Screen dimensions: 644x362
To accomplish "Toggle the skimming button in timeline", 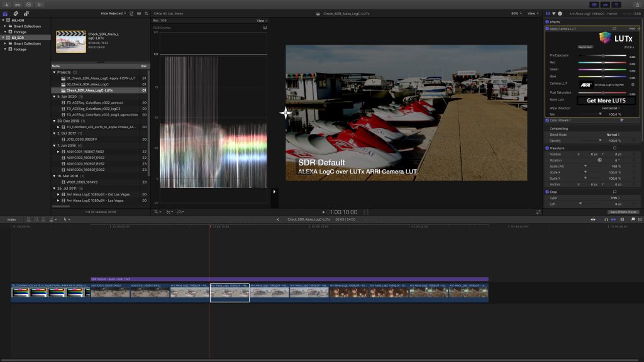I will pos(593,219).
